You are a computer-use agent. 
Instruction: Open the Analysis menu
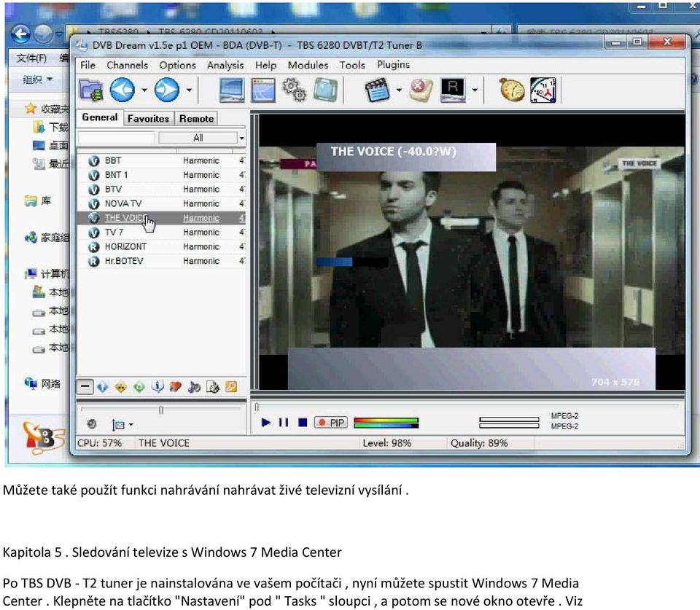point(225,65)
